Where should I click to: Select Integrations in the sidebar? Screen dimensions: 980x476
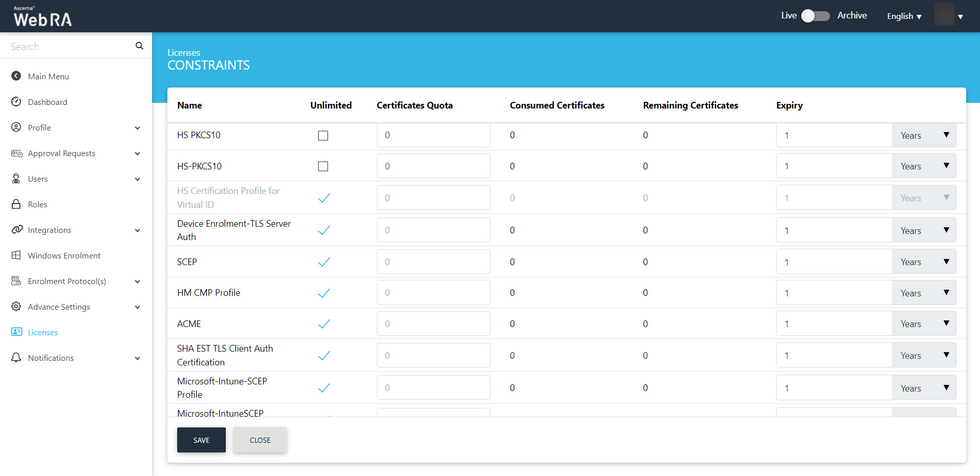click(x=50, y=230)
